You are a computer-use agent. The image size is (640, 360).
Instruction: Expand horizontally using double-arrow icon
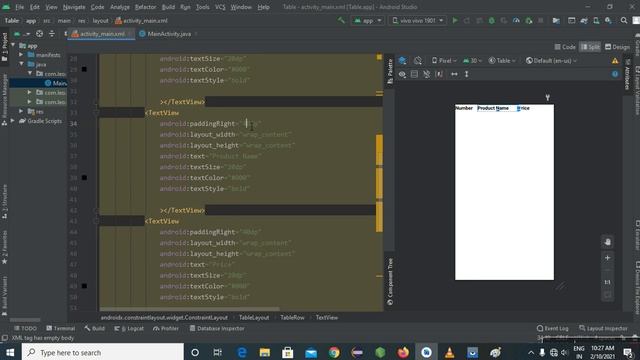coord(454,74)
